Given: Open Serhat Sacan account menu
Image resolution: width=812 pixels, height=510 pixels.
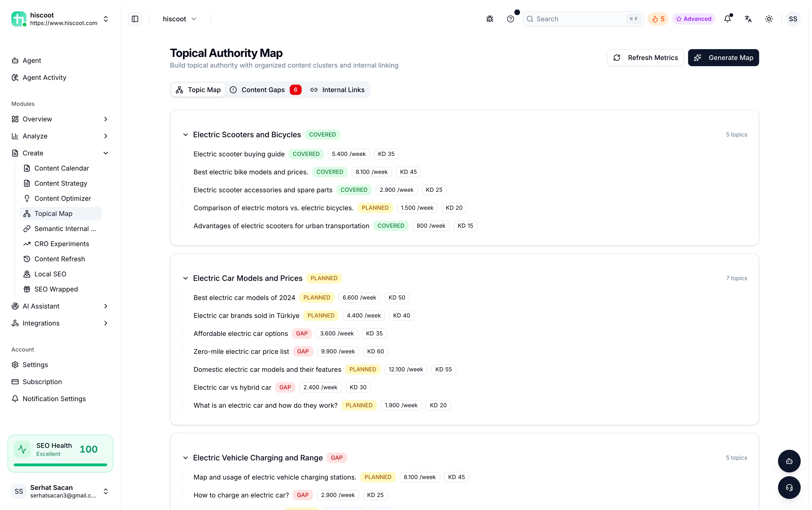Looking at the screenshot, I should [x=60, y=491].
